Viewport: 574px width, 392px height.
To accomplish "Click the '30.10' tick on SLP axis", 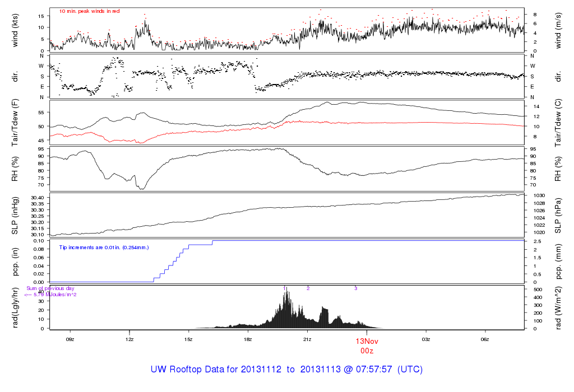I will click(x=38, y=235).
